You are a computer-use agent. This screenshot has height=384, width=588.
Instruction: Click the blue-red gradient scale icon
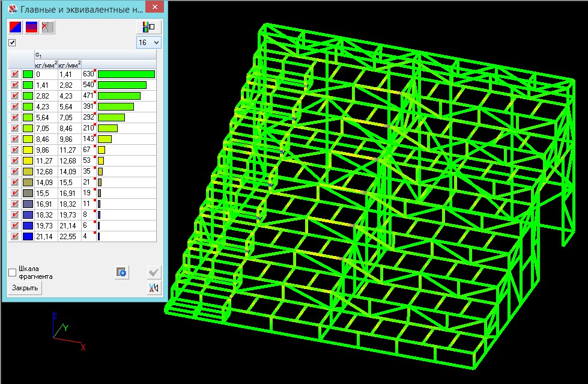(x=31, y=27)
